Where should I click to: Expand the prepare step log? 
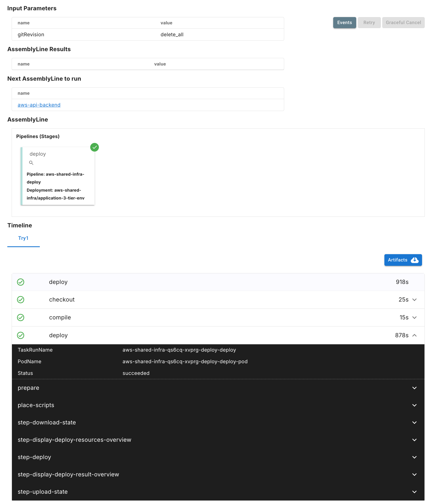pyautogui.click(x=414, y=388)
